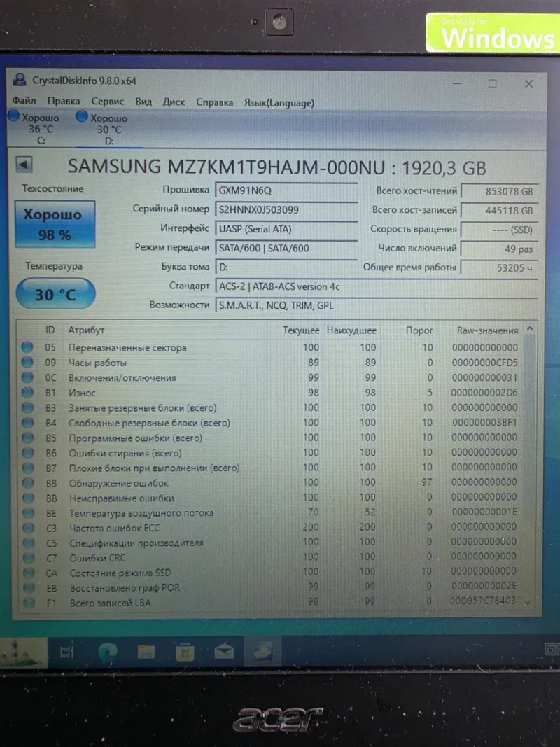
Task: Click the status circle for Ошибки стирания
Action: click(x=28, y=452)
